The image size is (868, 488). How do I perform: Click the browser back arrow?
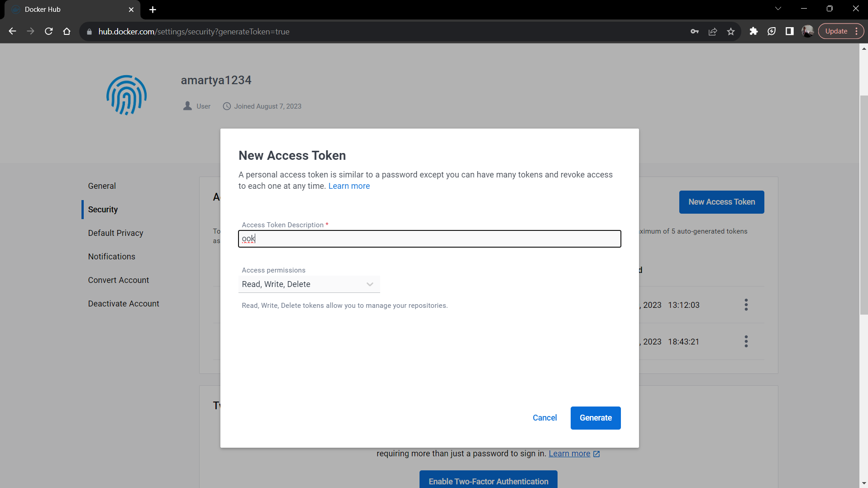click(x=12, y=31)
